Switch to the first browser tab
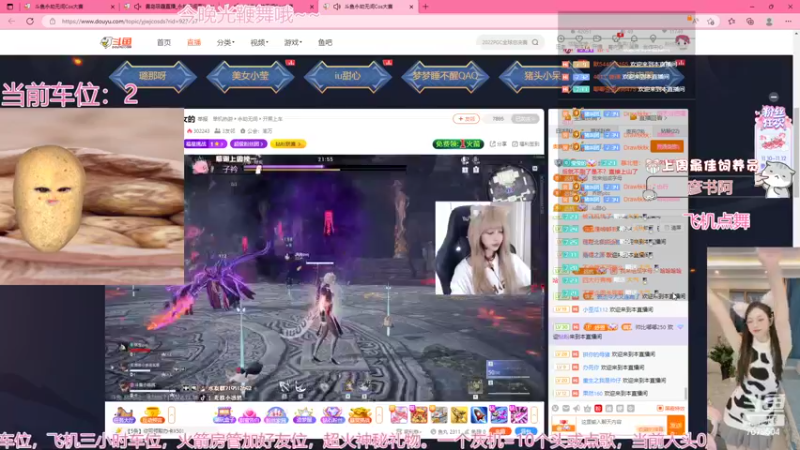The width and height of the screenshot is (800, 450). tap(67, 7)
